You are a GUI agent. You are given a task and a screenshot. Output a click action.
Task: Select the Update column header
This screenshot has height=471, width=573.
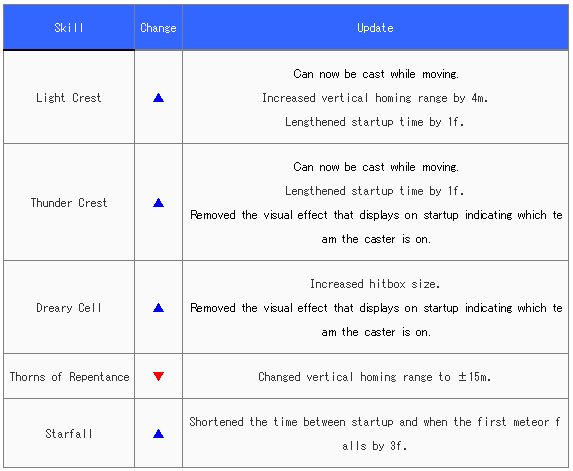375,27
